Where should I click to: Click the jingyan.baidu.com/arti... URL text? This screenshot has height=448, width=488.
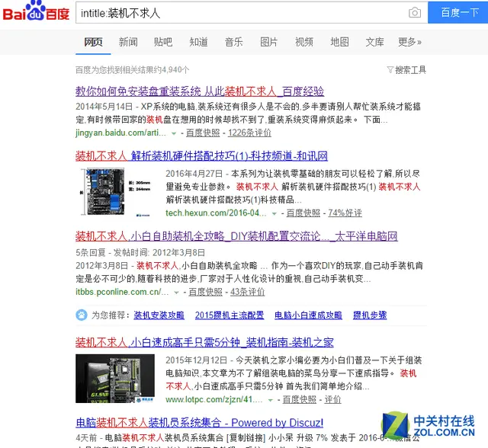[120, 133]
